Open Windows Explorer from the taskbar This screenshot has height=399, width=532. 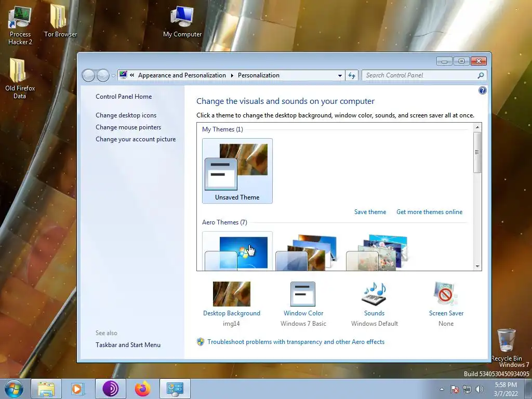46,389
